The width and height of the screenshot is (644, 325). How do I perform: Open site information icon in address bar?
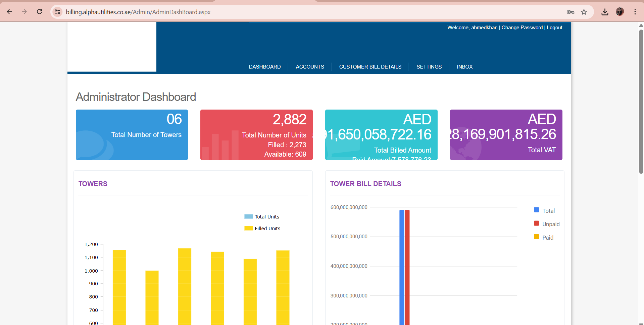tap(58, 12)
